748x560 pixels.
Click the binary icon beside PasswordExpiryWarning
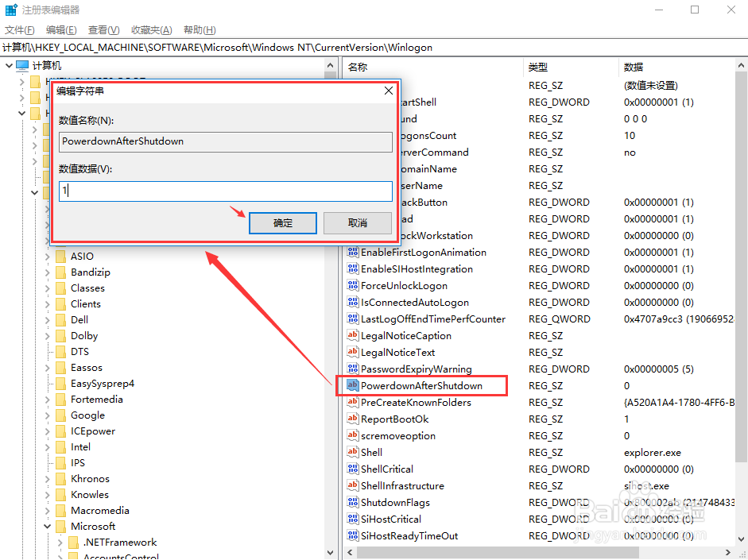(x=352, y=369)
